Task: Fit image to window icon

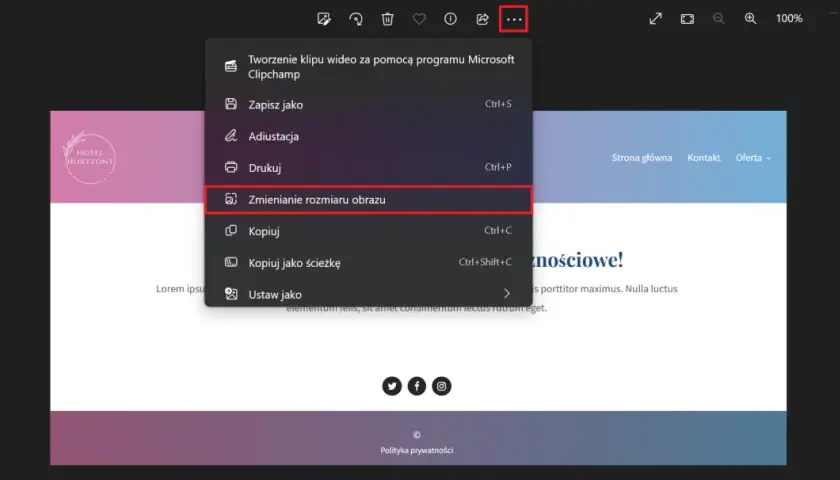Action: pos(687,19)
